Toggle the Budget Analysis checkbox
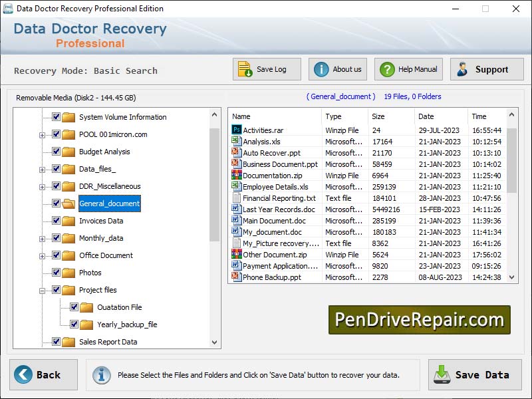 pos(56,151)
